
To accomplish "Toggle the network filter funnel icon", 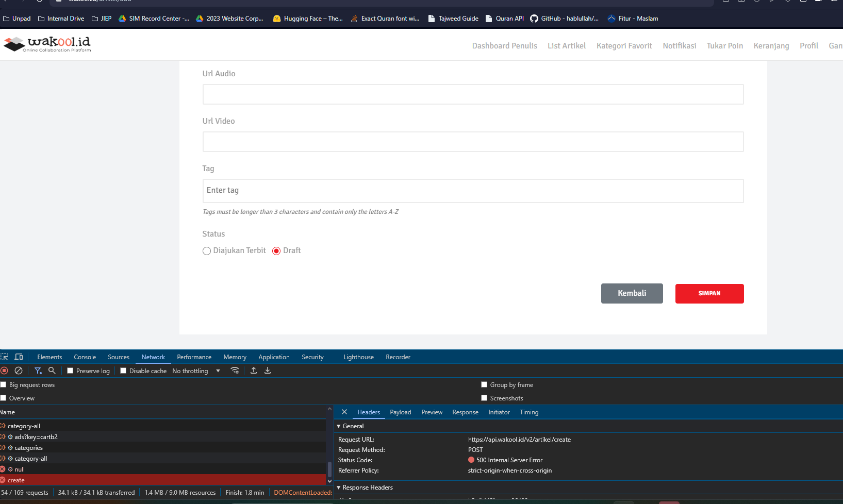I will click(38, 371).
